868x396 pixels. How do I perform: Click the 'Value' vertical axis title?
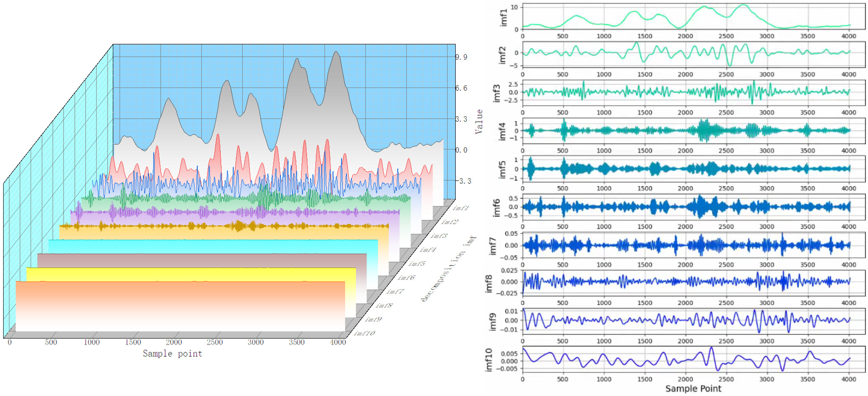click(479, 121)
